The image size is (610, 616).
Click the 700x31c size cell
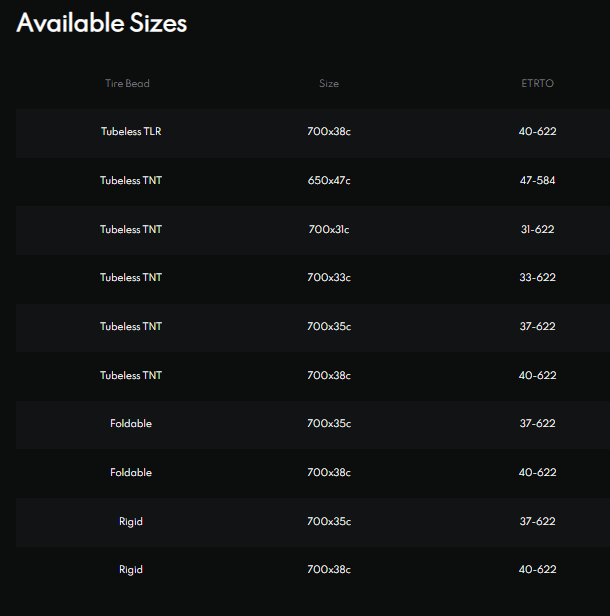pos(329,230)
